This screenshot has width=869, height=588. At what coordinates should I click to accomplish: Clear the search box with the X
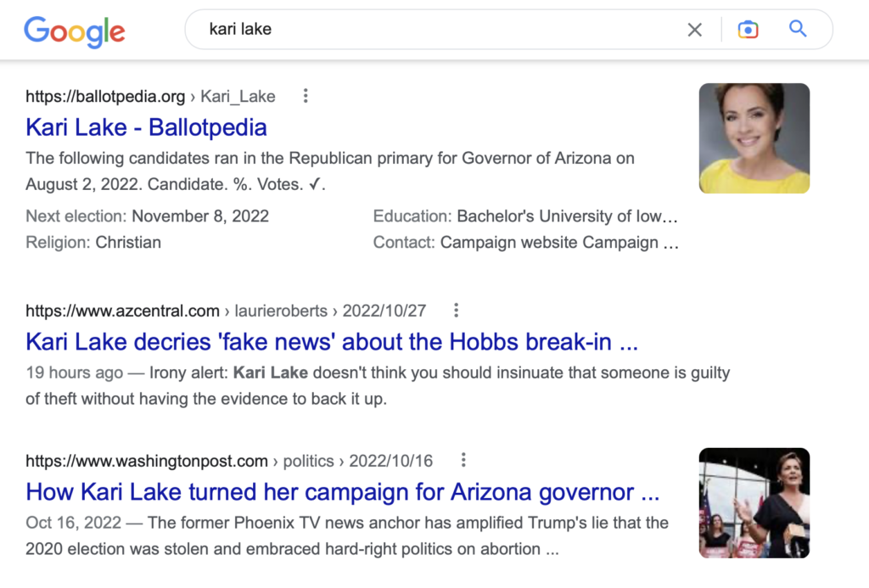pyautogui.click(x=694, y=30)
